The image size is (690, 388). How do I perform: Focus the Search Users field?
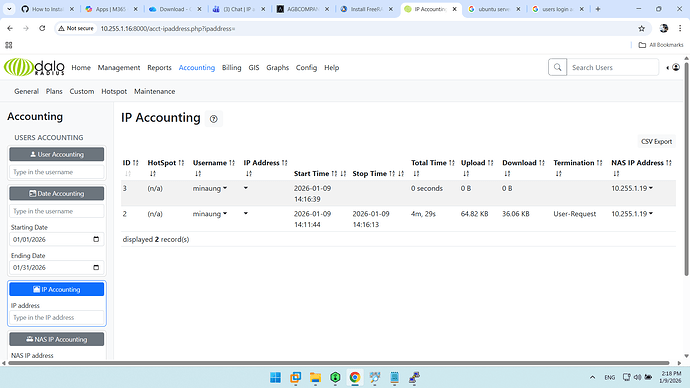[x=613, y=67]
